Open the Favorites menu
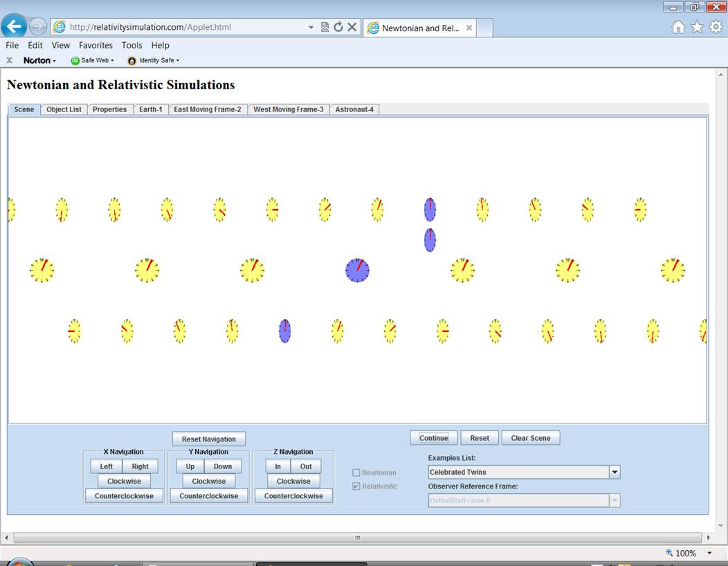Image resolution: width=728 pixels, height=566 pixels. [x=95, y=45]
